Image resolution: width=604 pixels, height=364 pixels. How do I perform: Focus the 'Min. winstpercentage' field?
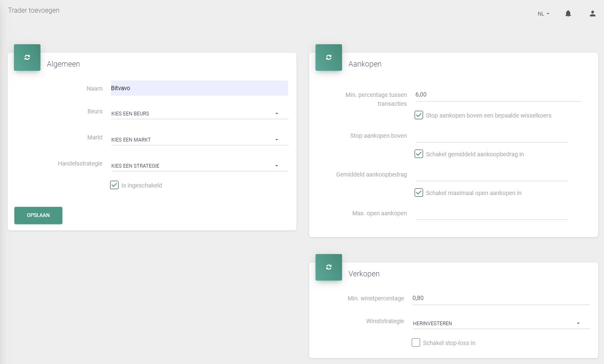coord(501,298)
